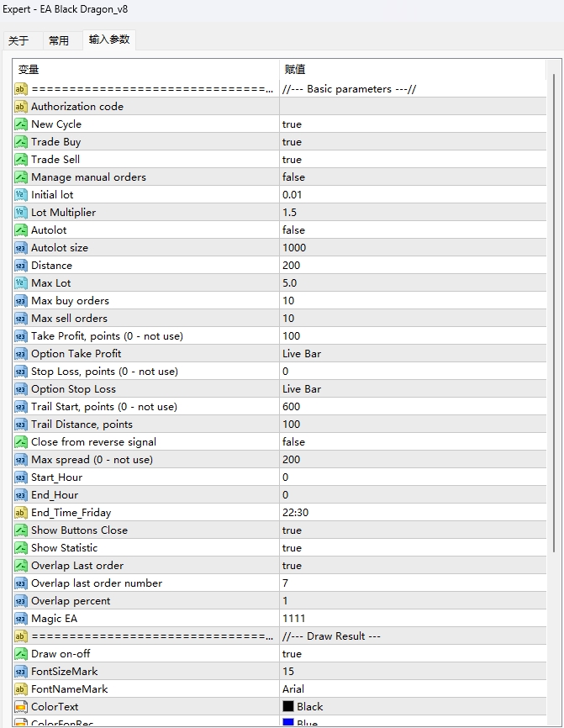Click the icon beside Draw on-off

click(21, 654)
